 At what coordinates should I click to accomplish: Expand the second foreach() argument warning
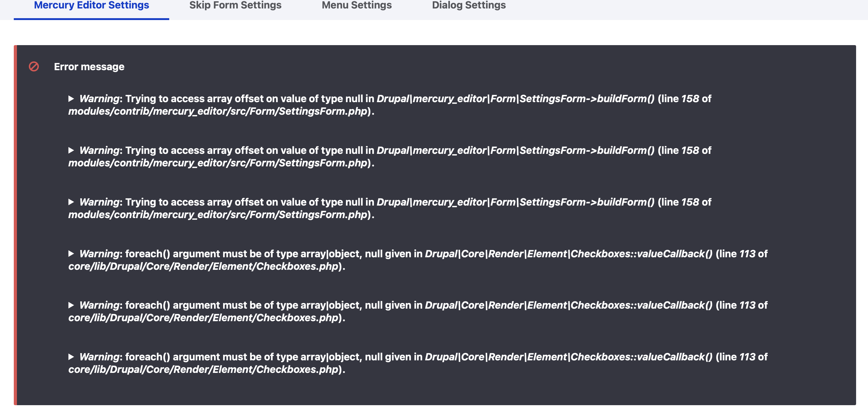(x=72, y=305)
